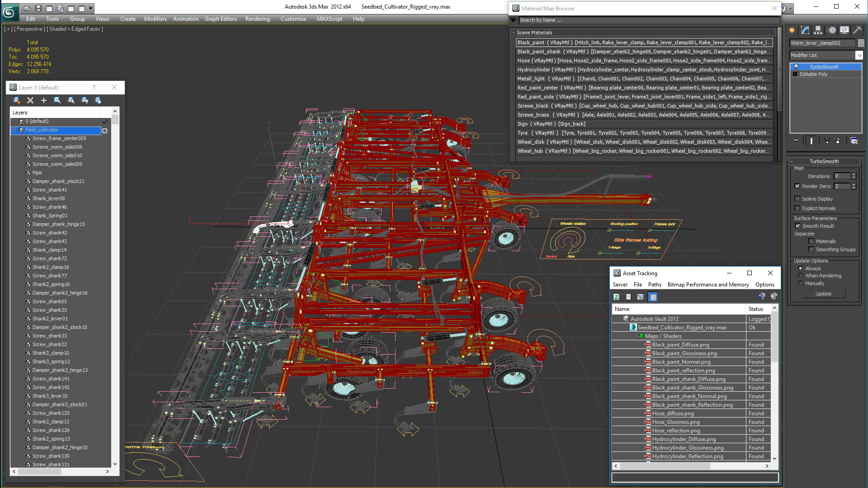Open the Create command panel tab

pos(792,30)
